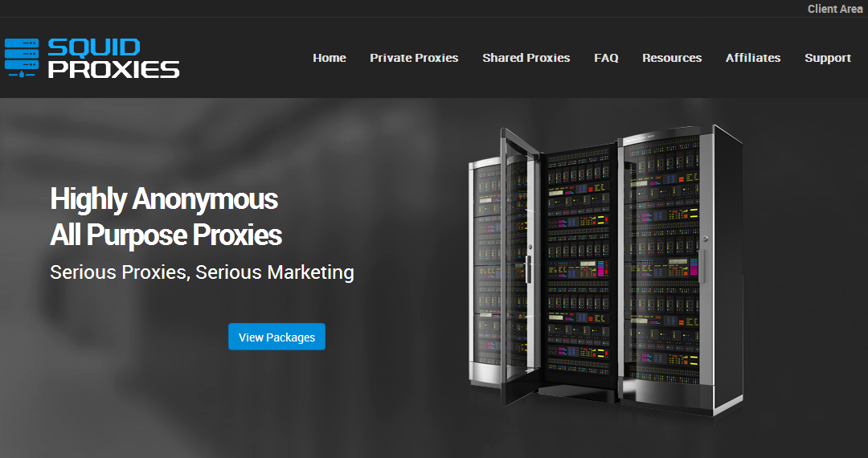Click the View Packages button
The width and height of the screenshot is (868, 458).
(x=276, y=337)
